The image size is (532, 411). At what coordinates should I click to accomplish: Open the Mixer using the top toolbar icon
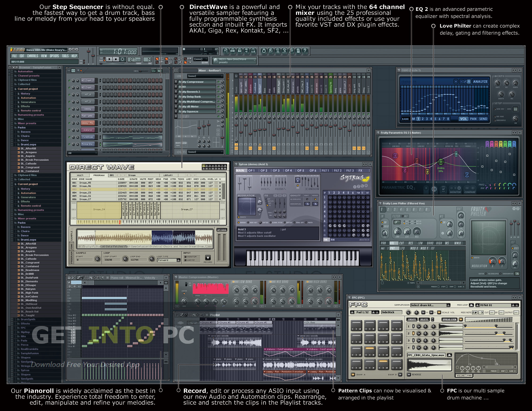[x=254, y=51]
